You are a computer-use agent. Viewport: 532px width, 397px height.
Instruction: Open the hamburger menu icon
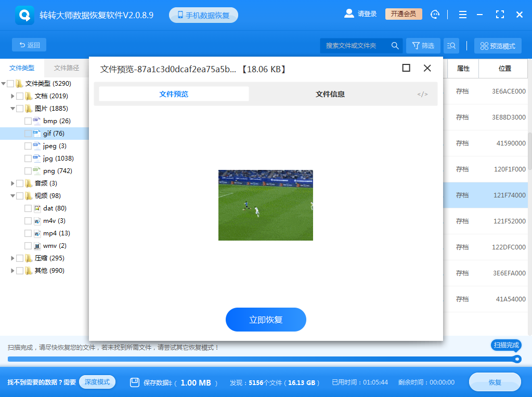coord(462,14)
